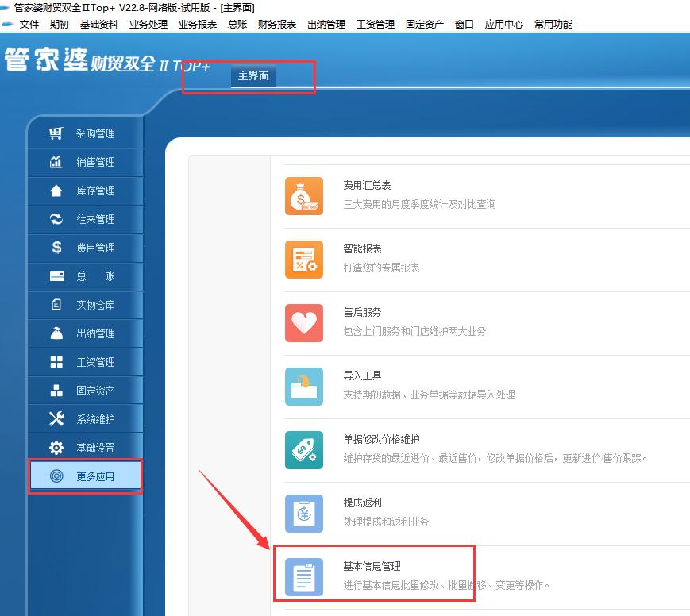Open the 单据修改价格维护 price tag icon

[x=303, y=449]
